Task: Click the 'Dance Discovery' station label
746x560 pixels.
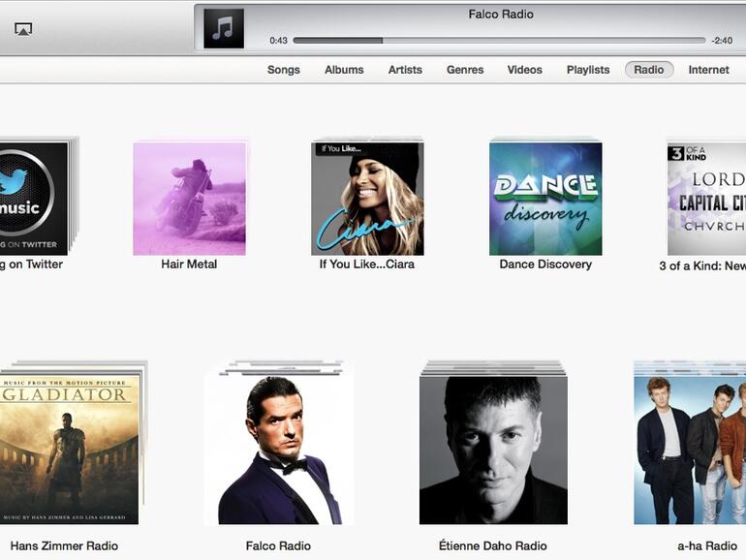Action: point(545,264)
